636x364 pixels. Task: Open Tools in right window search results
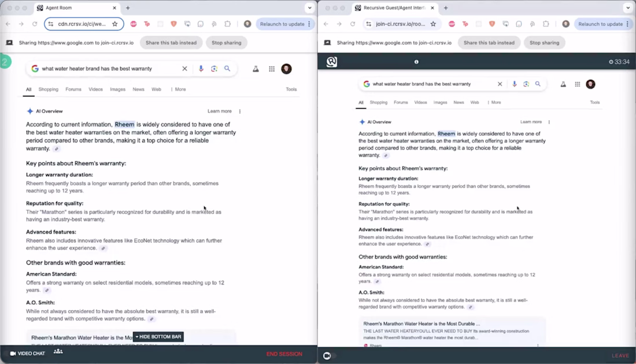pyautogui.click(x=594, y=102)
